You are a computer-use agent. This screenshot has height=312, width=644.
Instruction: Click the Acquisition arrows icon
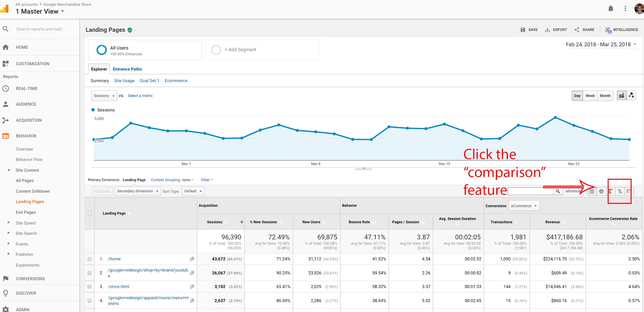click(6, 120)
